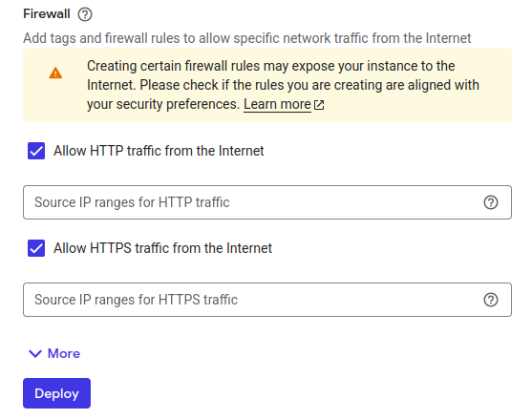
Task: Click the Deploy button
Action: tap(56, 393)
